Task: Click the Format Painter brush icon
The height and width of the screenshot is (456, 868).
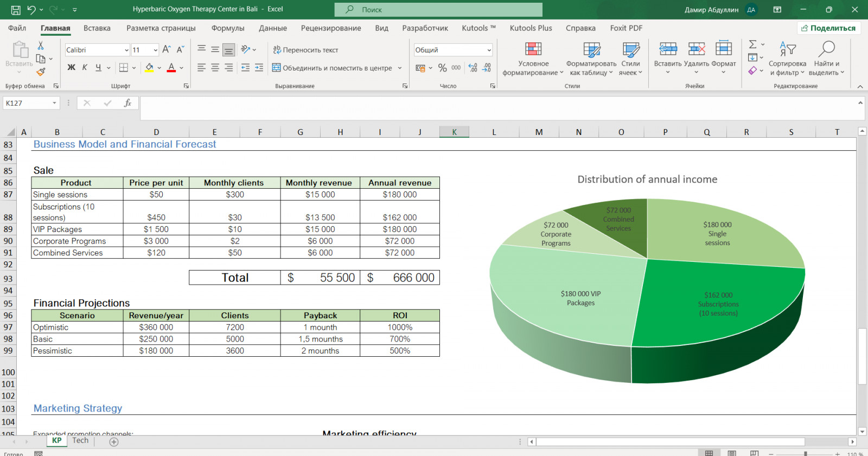Action: [x=41, y=72]
